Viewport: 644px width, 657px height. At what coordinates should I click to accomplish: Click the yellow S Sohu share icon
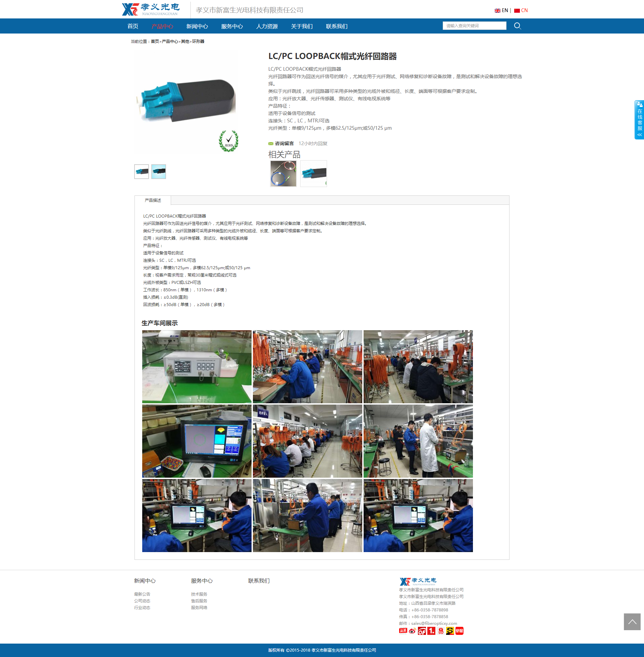[x=450, y=631]
